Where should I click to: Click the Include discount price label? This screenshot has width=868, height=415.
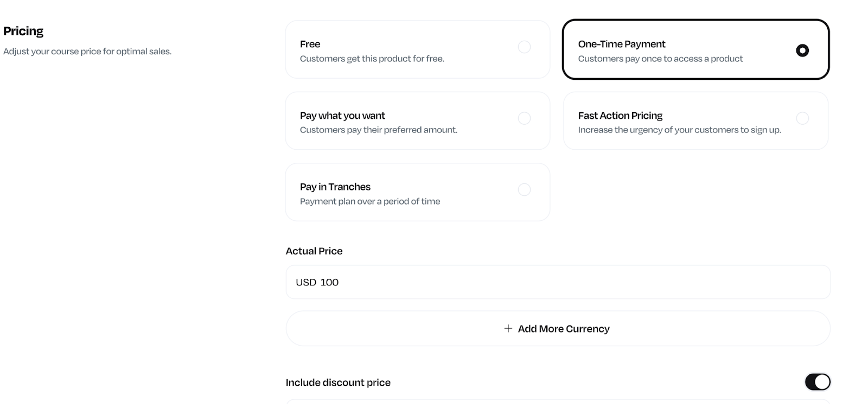pyautogui.click(x=338, y=381)
